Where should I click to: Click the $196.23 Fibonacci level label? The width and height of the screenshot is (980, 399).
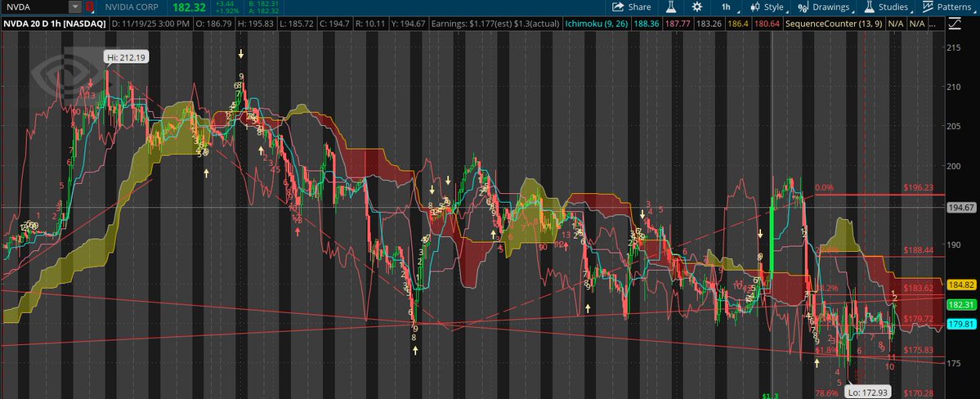918,187
